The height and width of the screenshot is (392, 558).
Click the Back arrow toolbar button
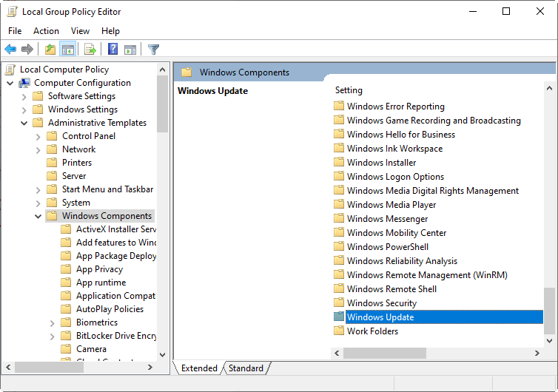10,49
